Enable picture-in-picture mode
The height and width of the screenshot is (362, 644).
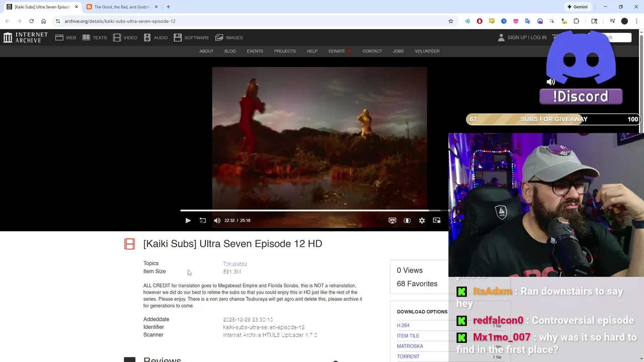tap(436, 220)
